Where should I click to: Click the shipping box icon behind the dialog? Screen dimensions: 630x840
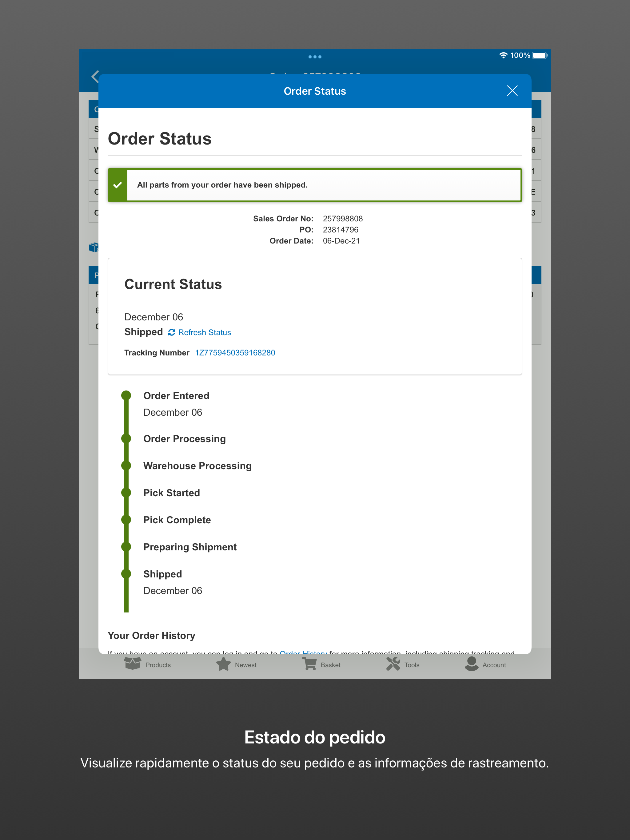(x=94, y=248)
